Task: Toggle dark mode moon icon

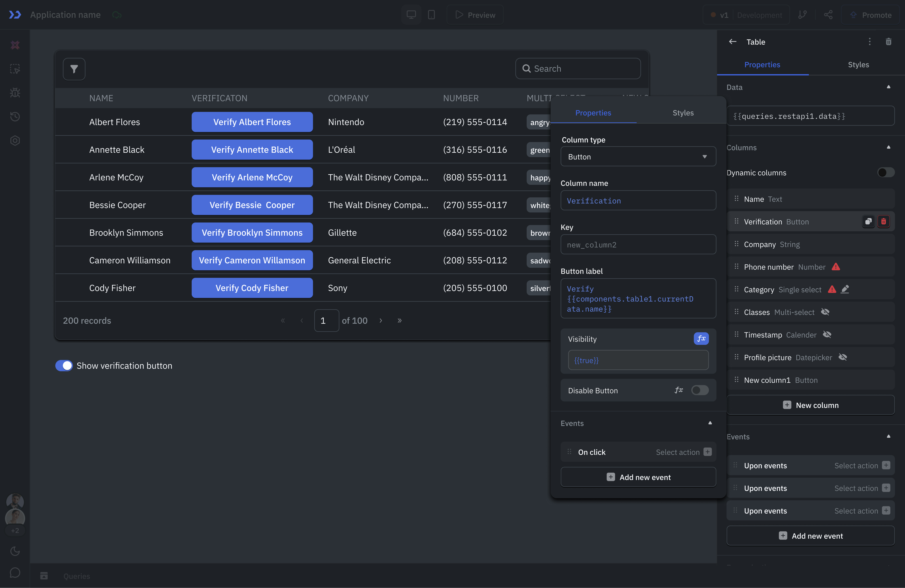Action: [x=15, y=551]
